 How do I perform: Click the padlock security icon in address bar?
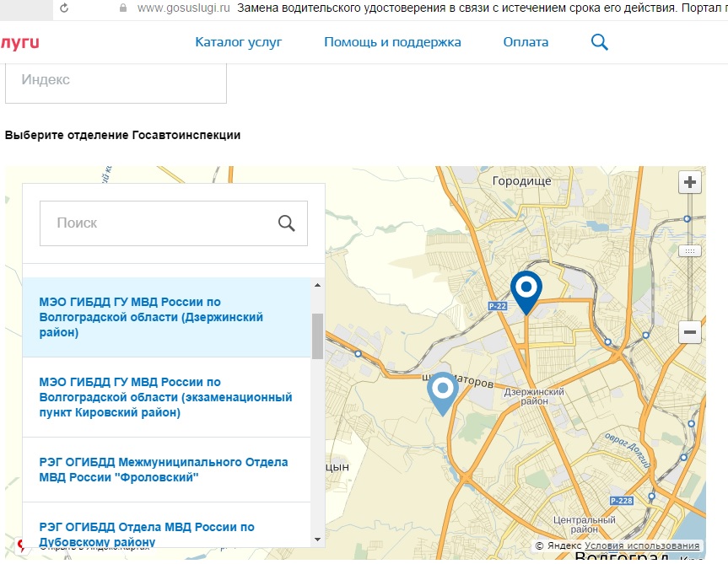click(x=123, y=8)
